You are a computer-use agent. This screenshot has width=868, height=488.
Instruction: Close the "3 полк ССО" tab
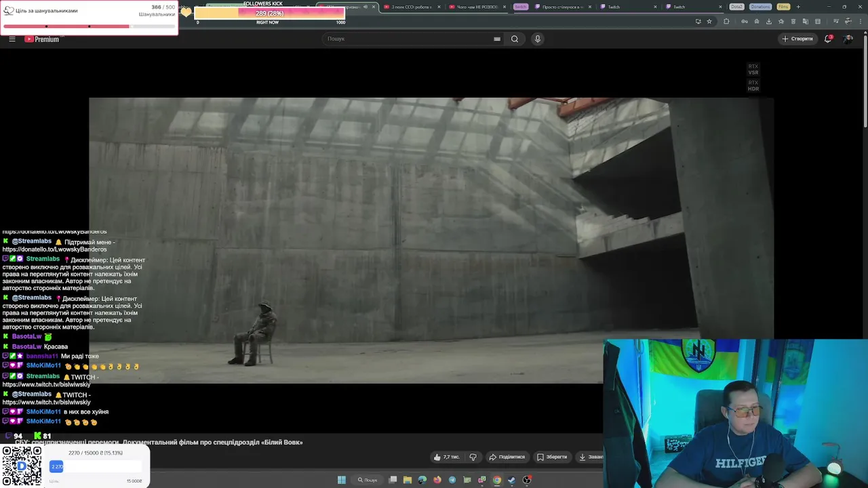(x=439, y=7)
